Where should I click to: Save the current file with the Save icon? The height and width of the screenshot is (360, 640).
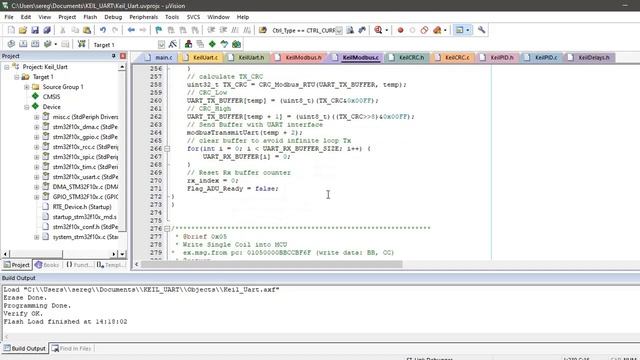35,30
